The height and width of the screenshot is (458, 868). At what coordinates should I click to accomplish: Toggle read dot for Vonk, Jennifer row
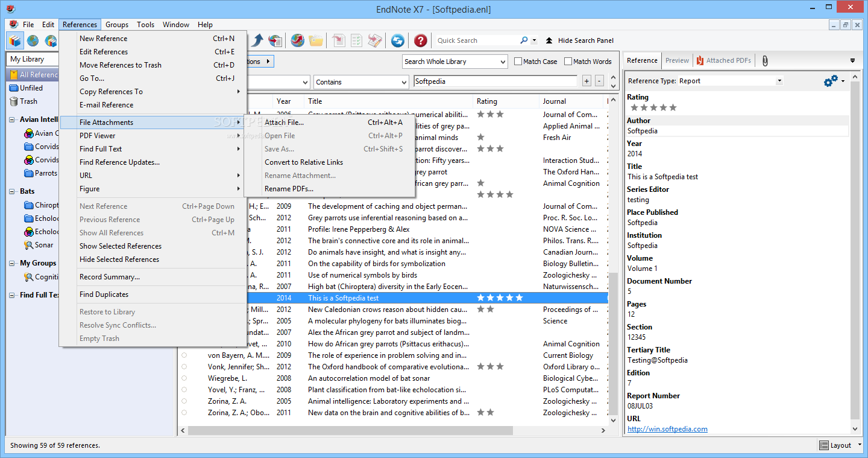tap(184, 367)
